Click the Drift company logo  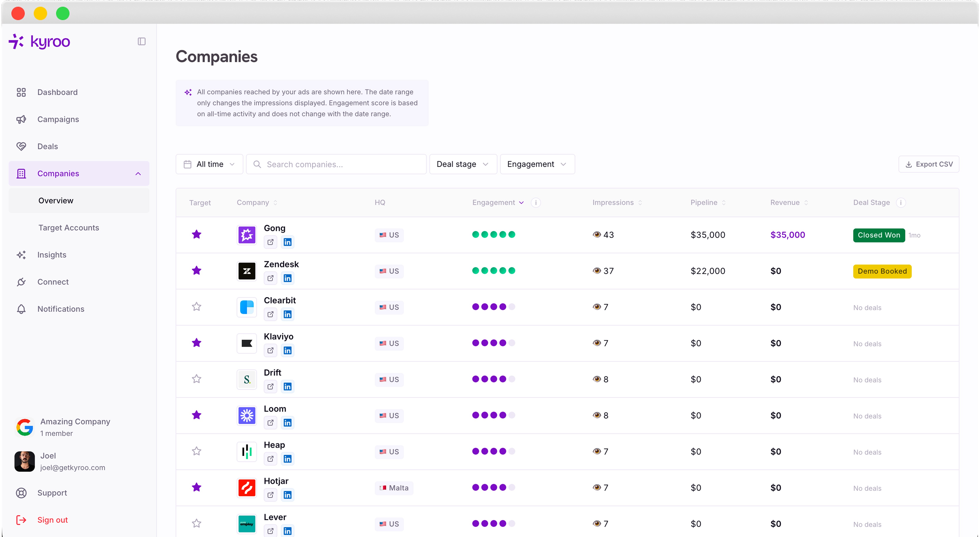[247, 379]
